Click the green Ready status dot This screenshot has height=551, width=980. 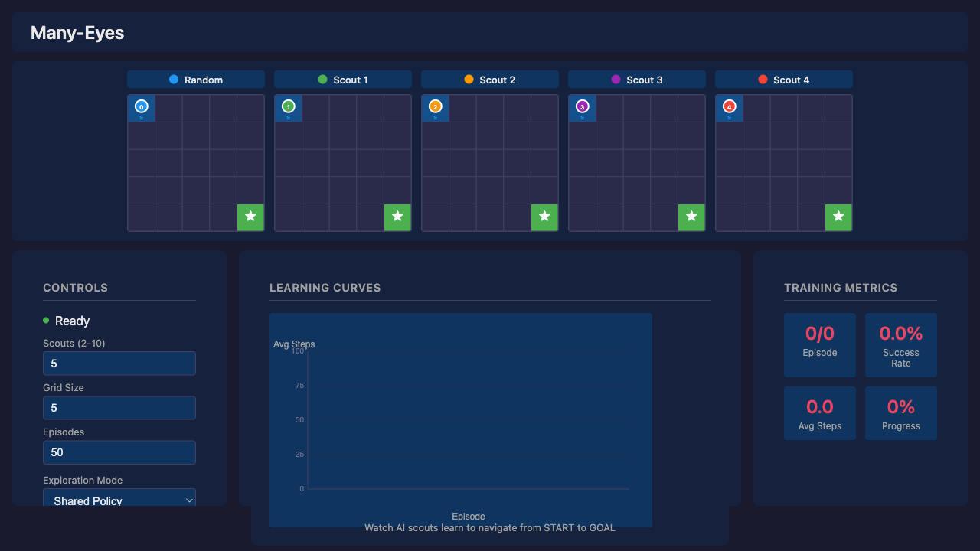click(45, 321)
